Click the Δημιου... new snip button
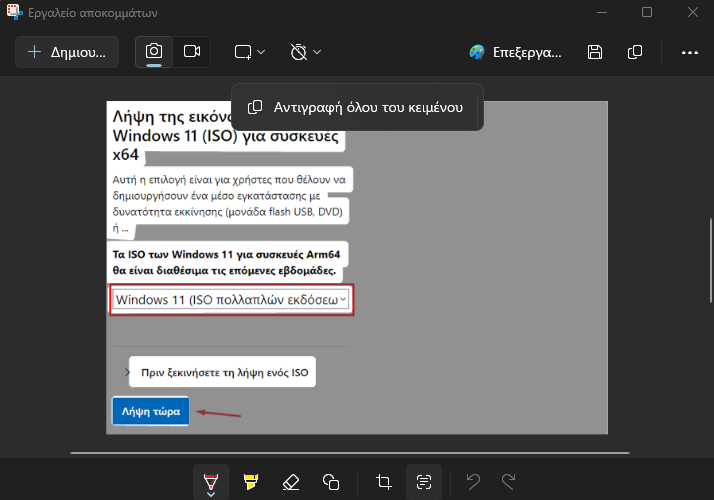Image resolution: width=714 pixels, height=500 pixels. coord(67,52)
